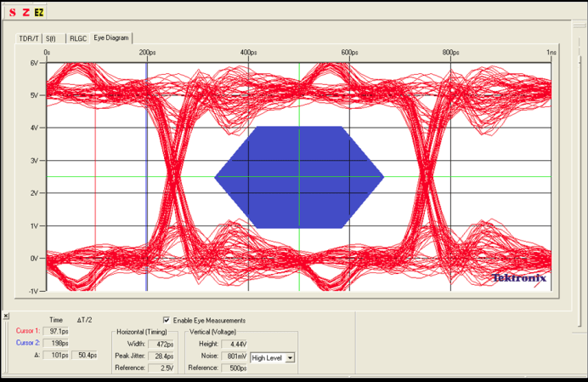Click the red S toolbar icon
Screen dimensions: 588x382
point(12,12)
